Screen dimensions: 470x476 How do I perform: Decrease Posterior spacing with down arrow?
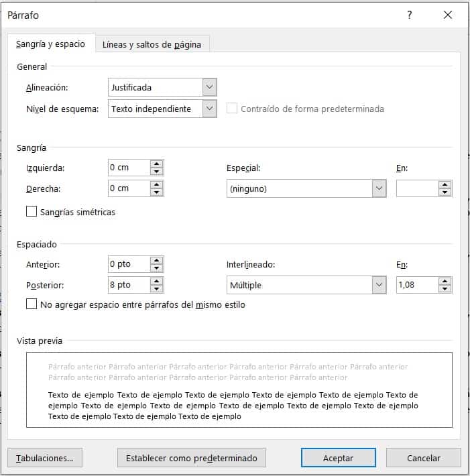[157, 289]
